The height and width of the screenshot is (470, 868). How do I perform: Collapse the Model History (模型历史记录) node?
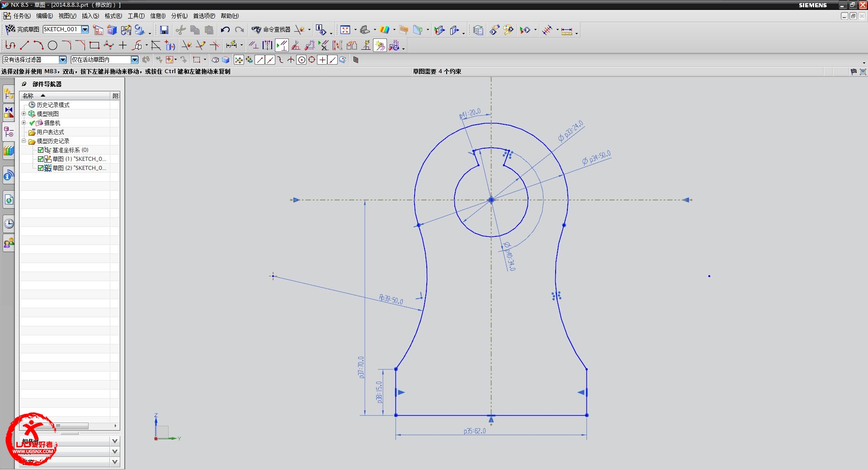(24, 141)
